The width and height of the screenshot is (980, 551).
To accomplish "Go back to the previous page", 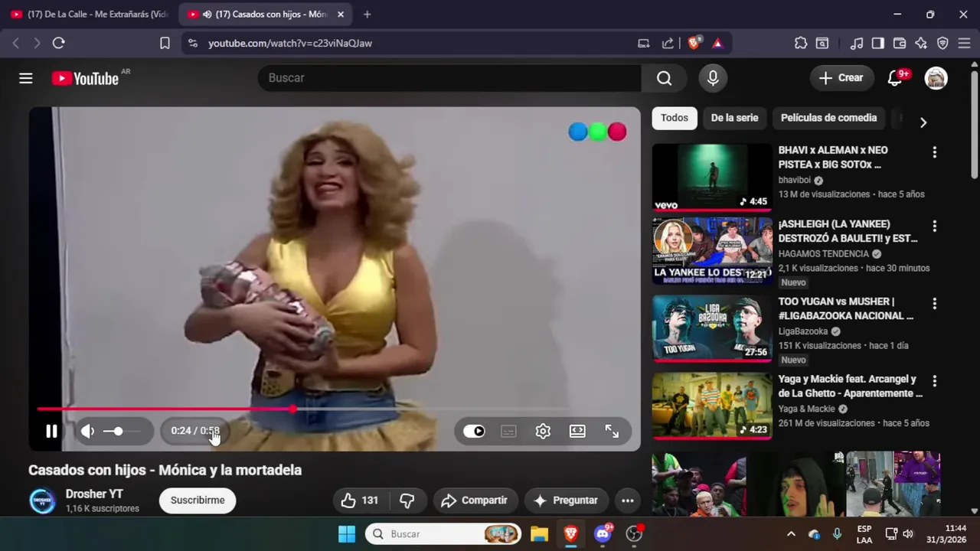I will coord(16,43).
